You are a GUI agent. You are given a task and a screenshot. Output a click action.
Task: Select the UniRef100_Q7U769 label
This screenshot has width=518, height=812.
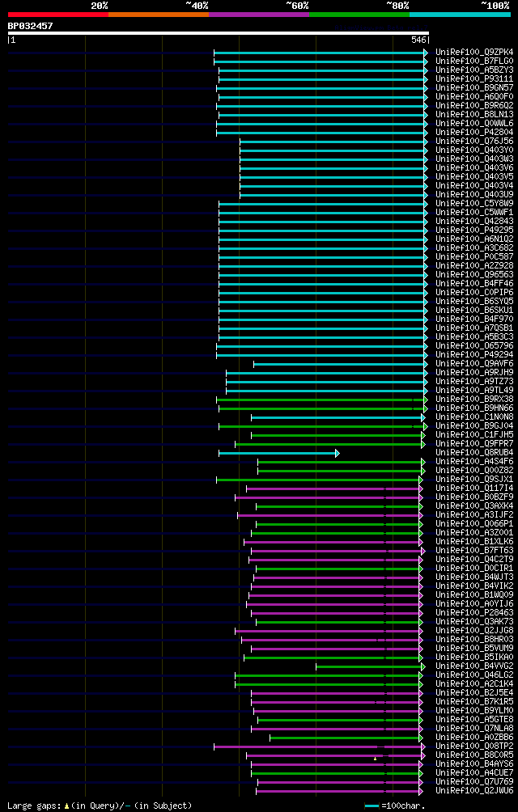474,781
